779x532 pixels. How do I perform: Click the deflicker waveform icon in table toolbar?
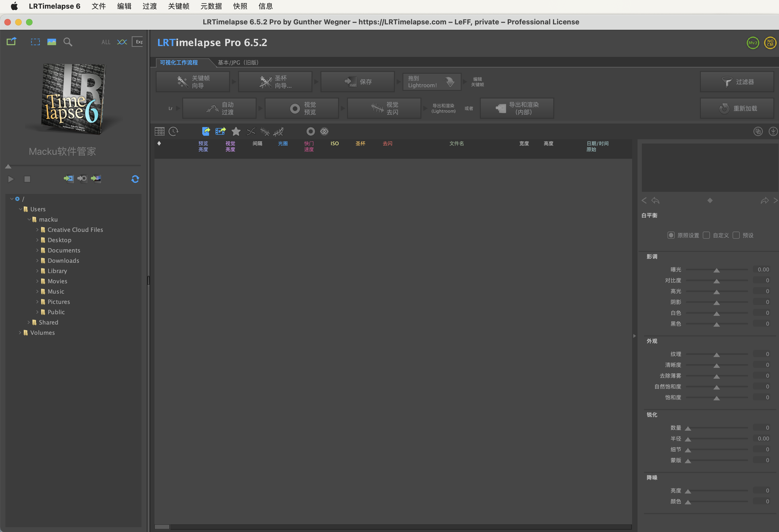pos(265,131)
